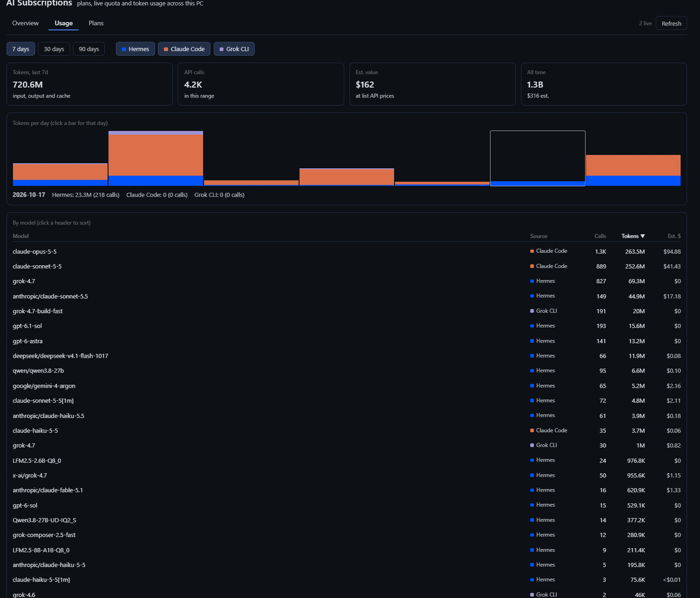Click grok-composer-2.5-fast model name
The image size is (700, 598).
click(x=44, y=535)
